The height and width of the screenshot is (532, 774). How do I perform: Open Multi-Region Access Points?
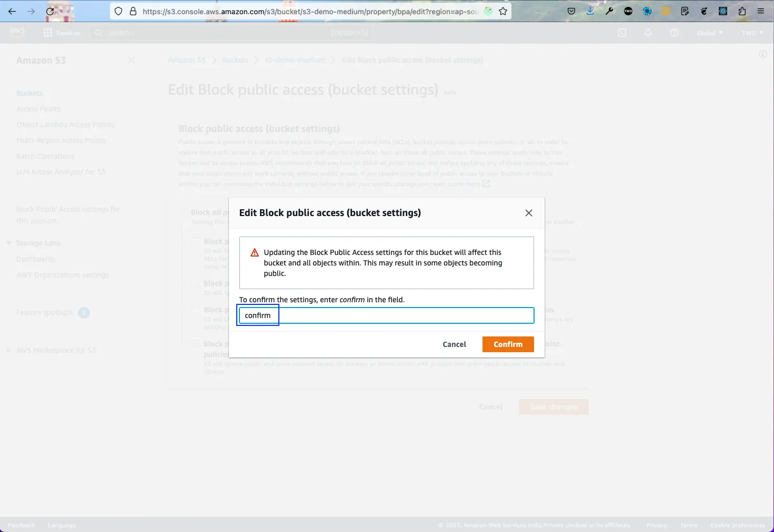point(61,140)
